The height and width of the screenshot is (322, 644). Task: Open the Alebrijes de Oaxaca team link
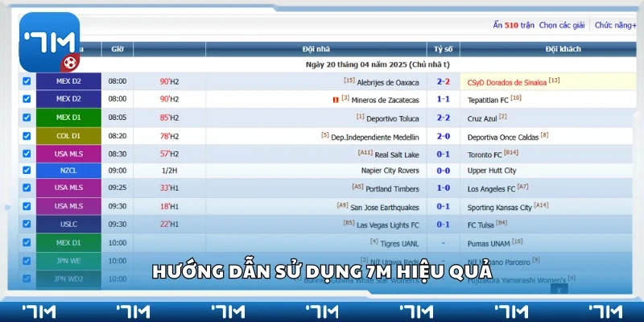[x=388, y=83]
